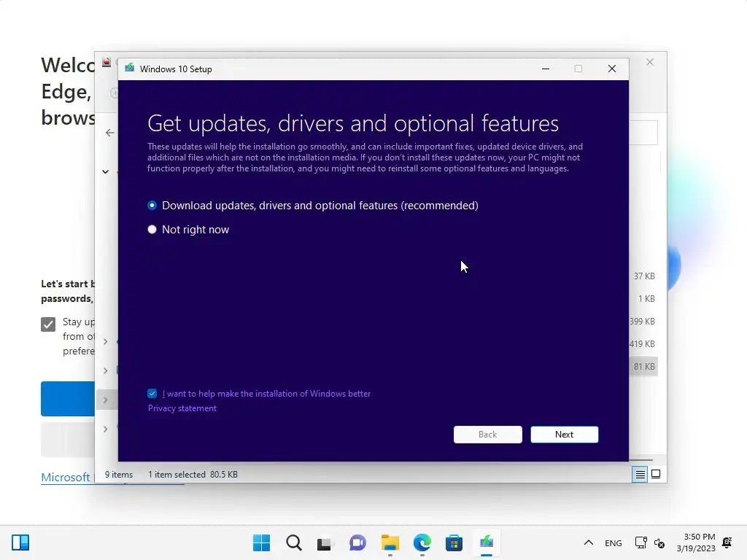Open Chat from the taskbar
Viewport: 747px width, 560px height.
tap(357, 542)
